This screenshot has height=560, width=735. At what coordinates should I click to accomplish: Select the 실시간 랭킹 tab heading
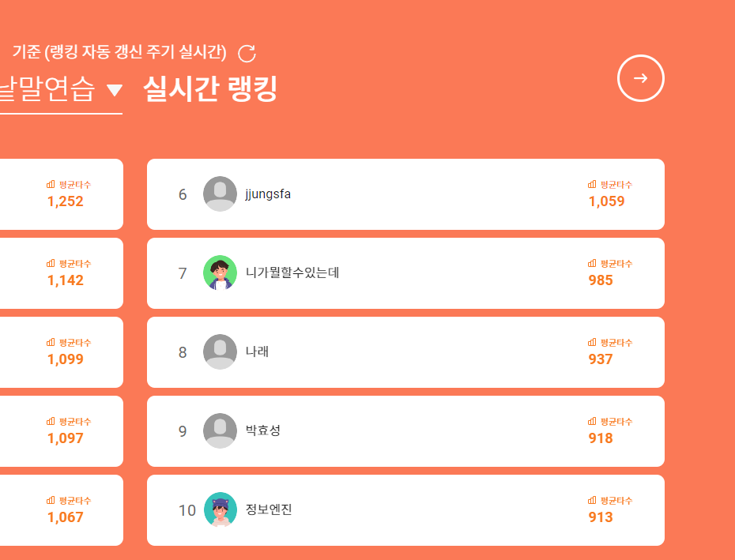pyautogui.click(x=209, y=88)
